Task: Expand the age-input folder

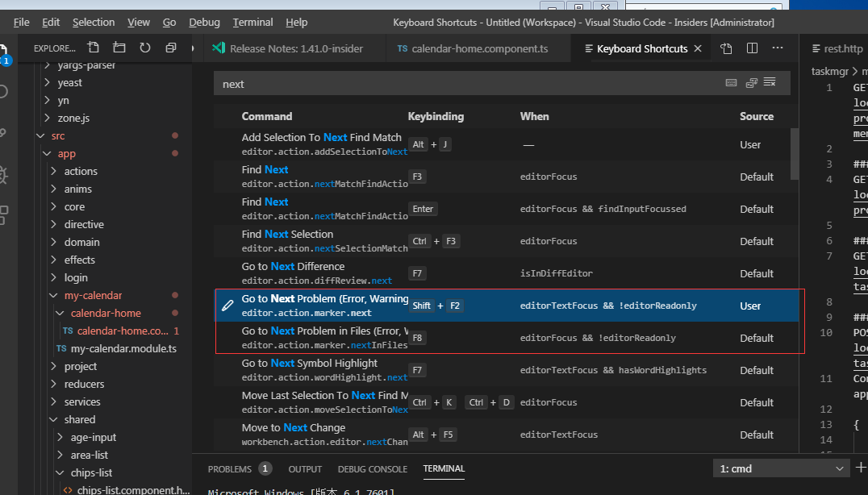Action: [x=93, y=437]
